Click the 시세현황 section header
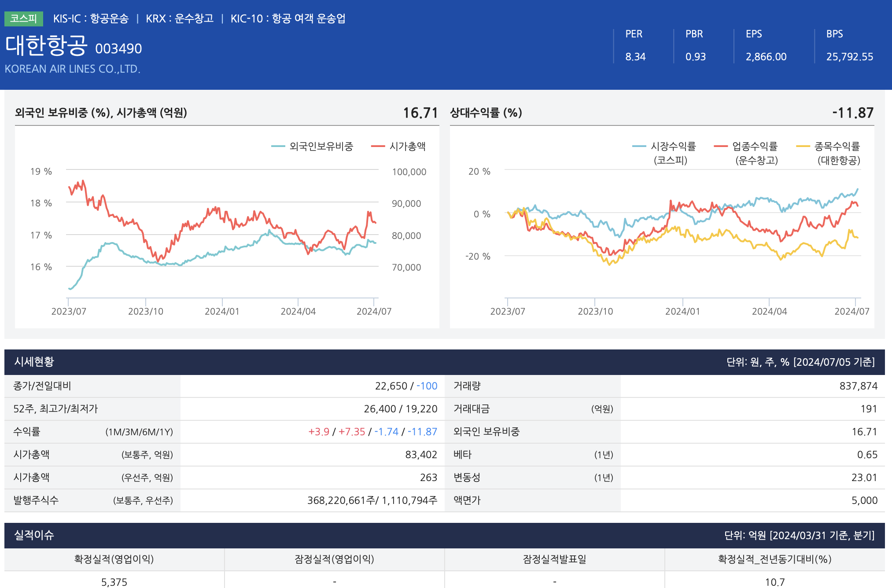 point(34,362)
